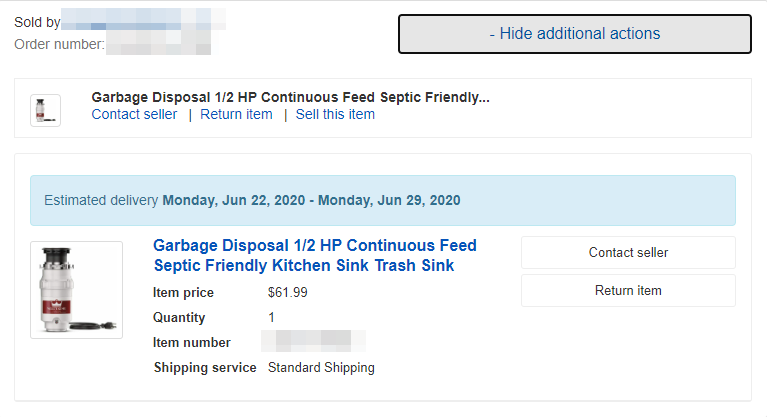Open the blue Garbage Disposal product title link
767x417 pixels.
point(315,255)
